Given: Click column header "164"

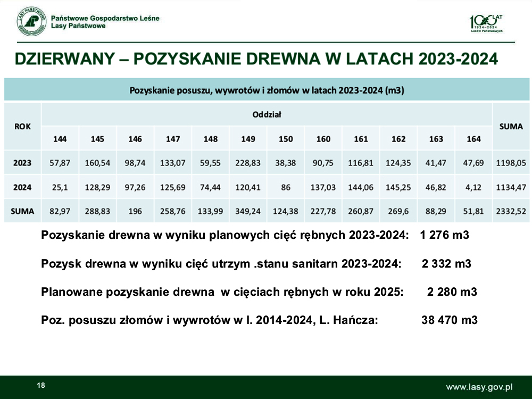Looking at the screenshot, I should tap(473, 139).
